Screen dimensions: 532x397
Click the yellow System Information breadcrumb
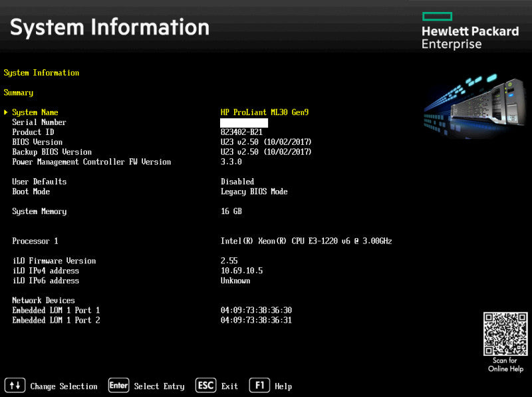pos(41,73)
